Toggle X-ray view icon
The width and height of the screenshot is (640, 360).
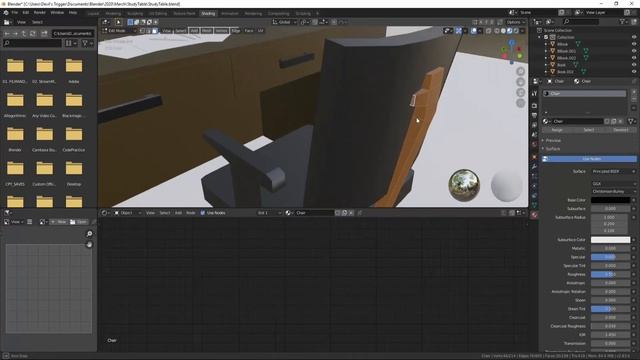click(x=489, y=31)
